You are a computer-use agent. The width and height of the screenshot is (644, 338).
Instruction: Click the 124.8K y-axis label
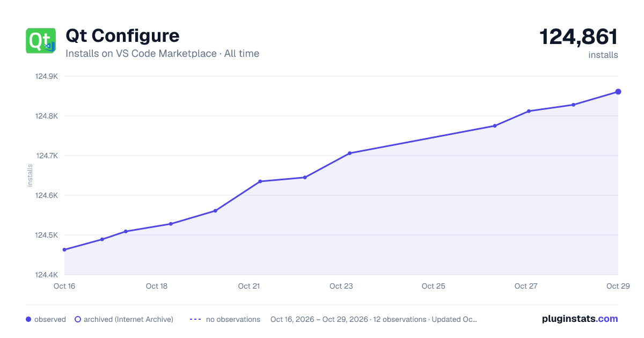(46, 116)
